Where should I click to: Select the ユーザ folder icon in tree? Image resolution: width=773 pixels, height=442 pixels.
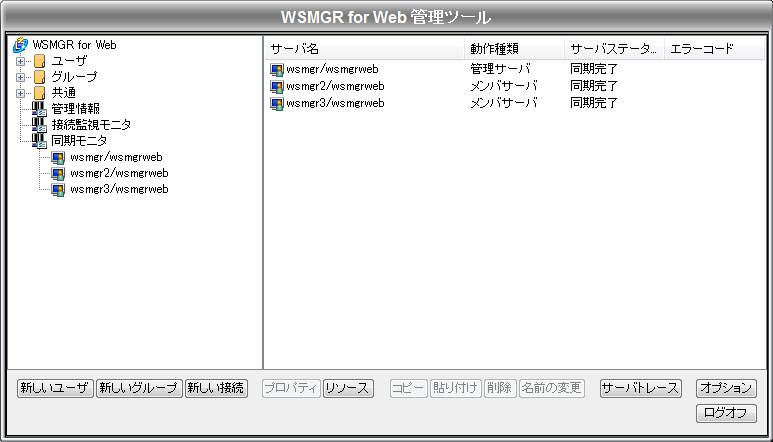[39, 61]
